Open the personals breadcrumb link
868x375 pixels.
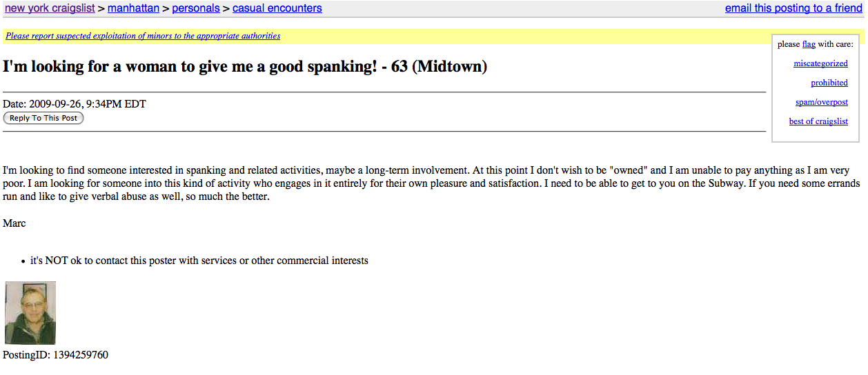196,8
